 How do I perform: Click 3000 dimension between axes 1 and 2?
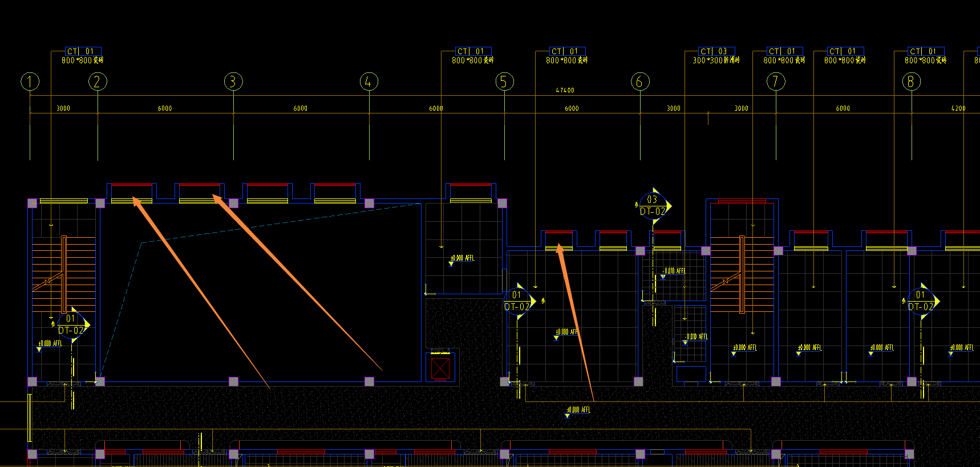pos(63,108)
